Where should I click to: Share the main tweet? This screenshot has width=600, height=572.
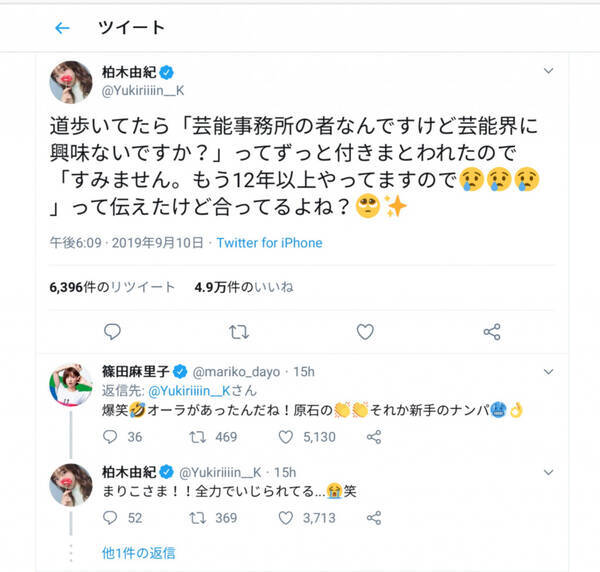click(492, 331)
